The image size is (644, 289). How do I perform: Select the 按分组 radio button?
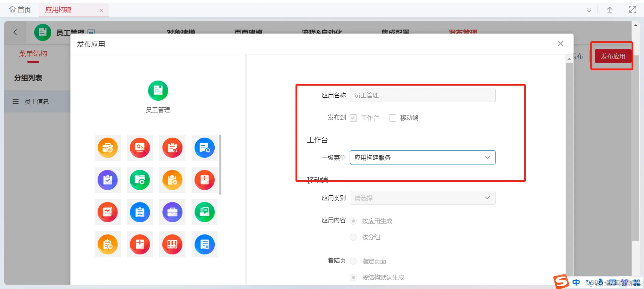[353, 237]
